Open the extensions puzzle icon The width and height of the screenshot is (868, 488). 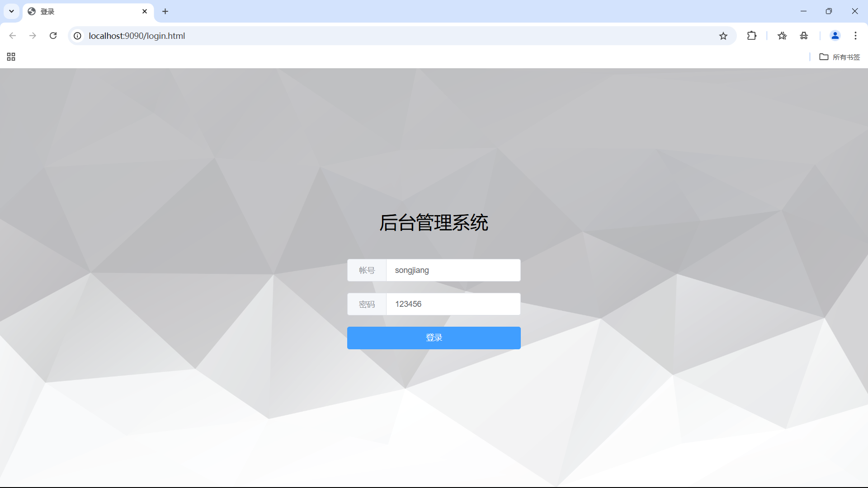tap(751, 36)
